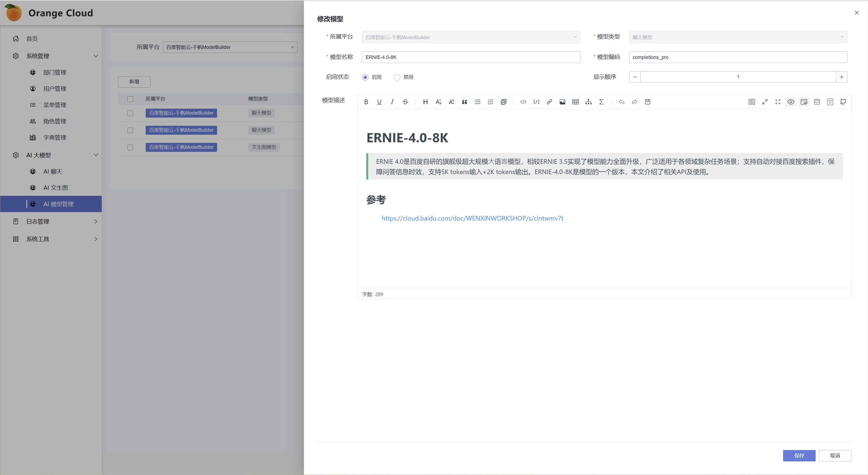Insert an ordered numbered list
The image size is (868, 475).
[491, 102]
